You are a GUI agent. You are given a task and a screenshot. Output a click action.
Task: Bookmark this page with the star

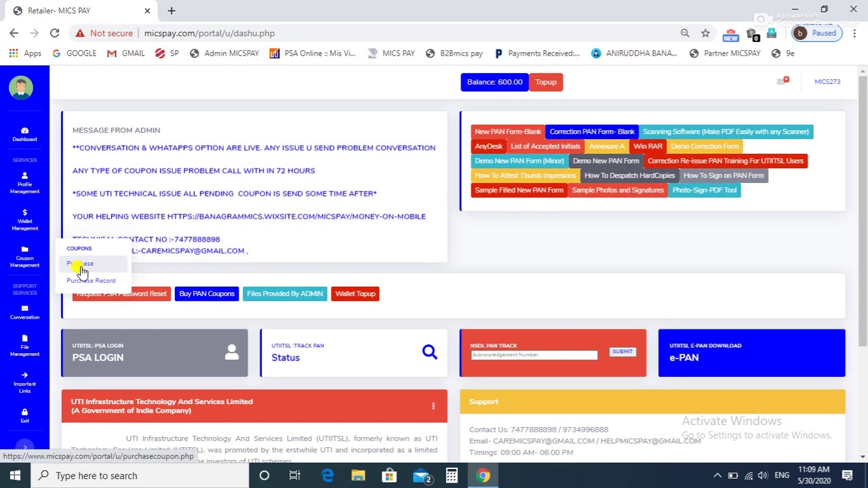(705, 33)
